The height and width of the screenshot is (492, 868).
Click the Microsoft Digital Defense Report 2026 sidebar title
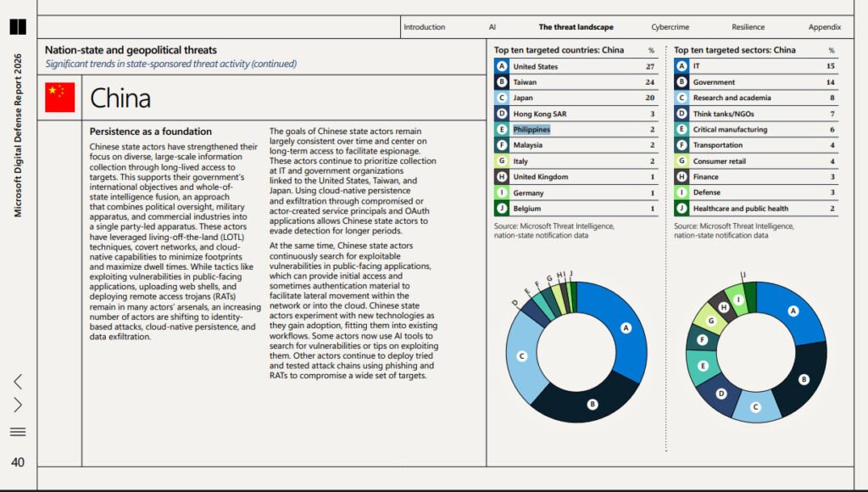pyautogui.click(x=19, y=135)
